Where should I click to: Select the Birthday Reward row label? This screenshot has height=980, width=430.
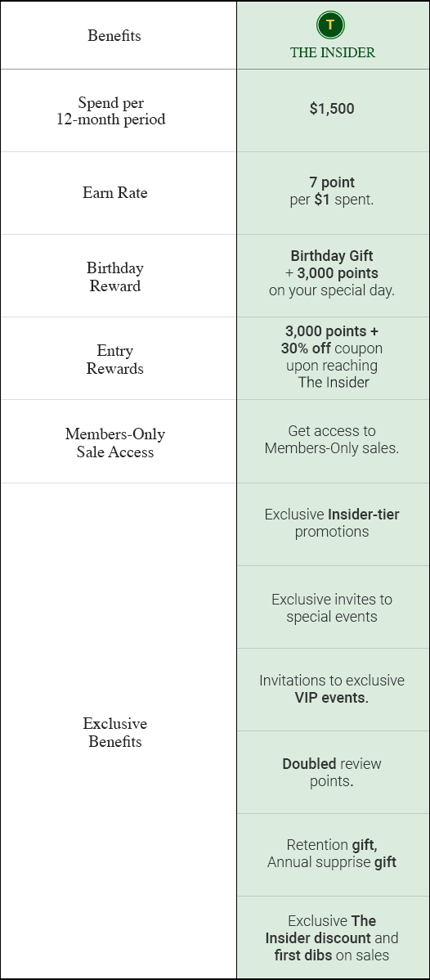coord(115,276)
